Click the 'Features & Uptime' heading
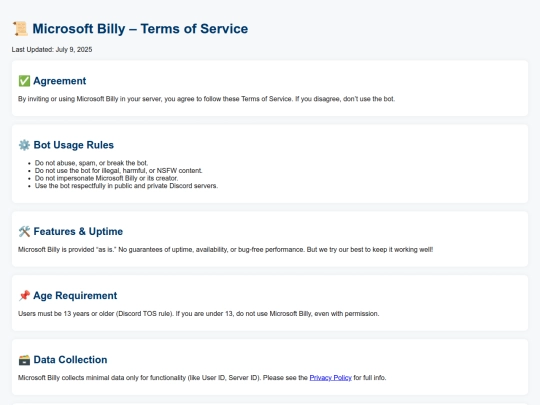This screenshot has width=540, height=405. (x=78, y=231)
